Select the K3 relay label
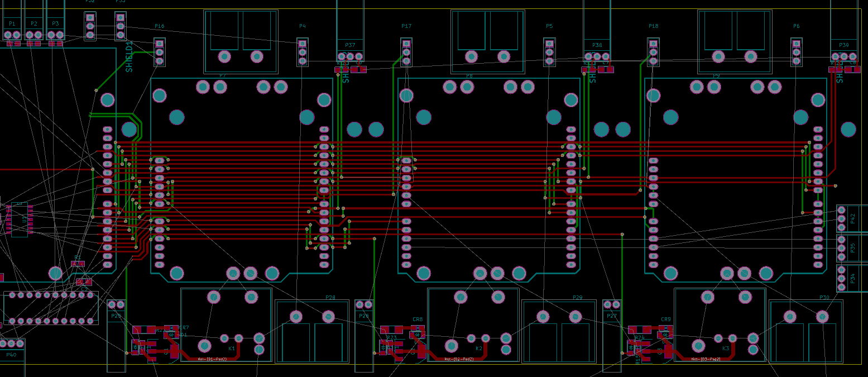This screenshot has width=868, height=377. [x=726, y=348]
